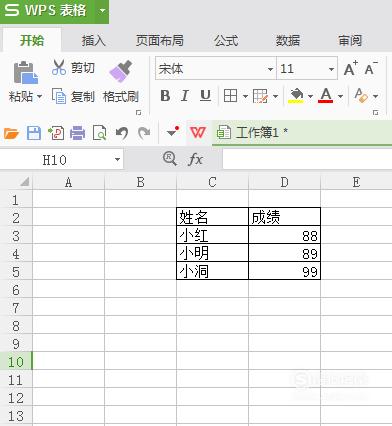Viewport: 392px width, 426px height.
Task: Click the draw border table icon
Action: coord(260,96)
